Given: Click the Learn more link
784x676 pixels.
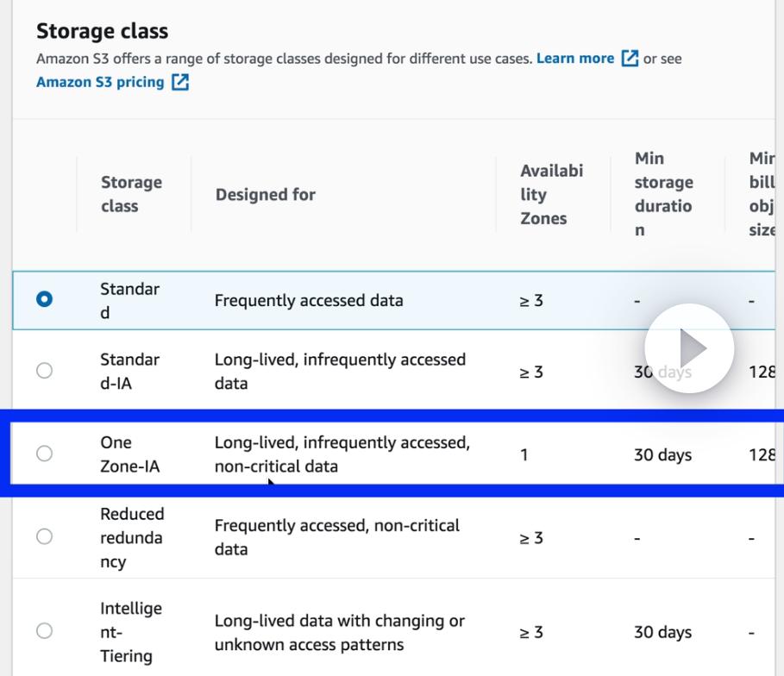Looking at the screenshot, I should click(574, 59).
